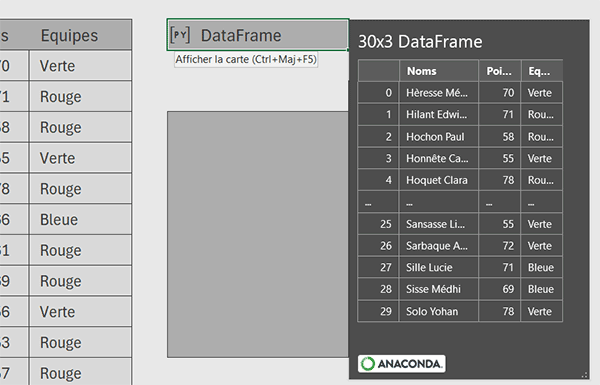Click the card resize grip at the corner

point(585,375)
